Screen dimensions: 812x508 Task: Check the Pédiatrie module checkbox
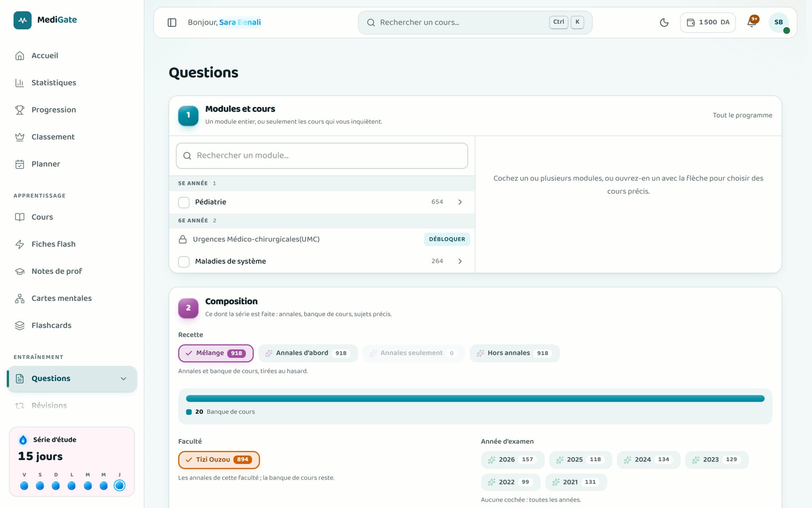click(x=184, y=202)
